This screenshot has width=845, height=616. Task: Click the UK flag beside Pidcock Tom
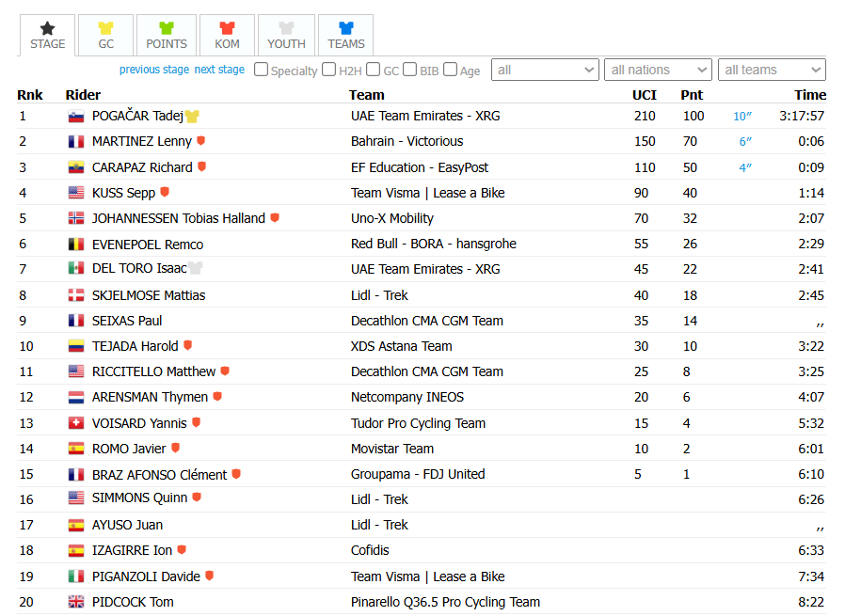76,602
